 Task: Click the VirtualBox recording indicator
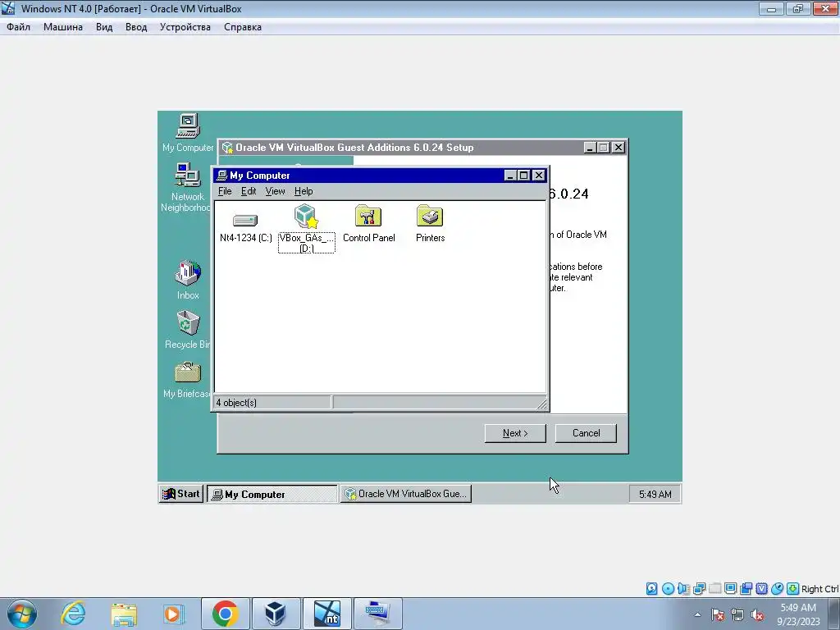pos(746,589)
